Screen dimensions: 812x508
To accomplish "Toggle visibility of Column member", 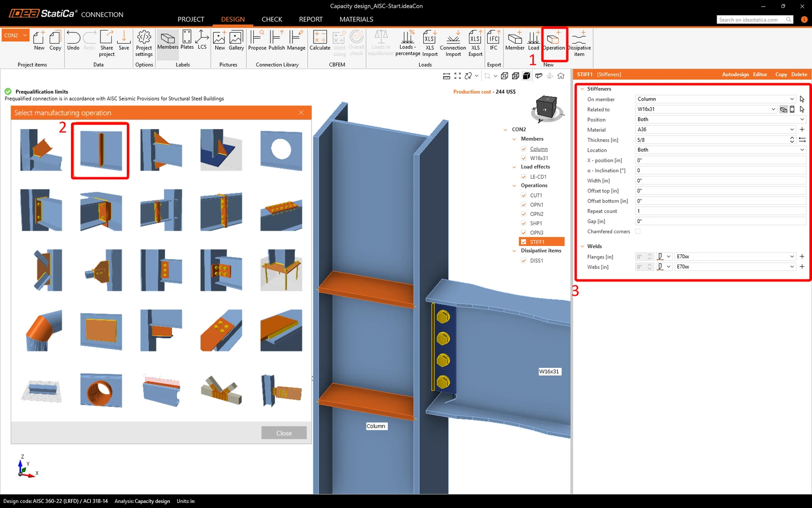I will (x=524, y=149).
